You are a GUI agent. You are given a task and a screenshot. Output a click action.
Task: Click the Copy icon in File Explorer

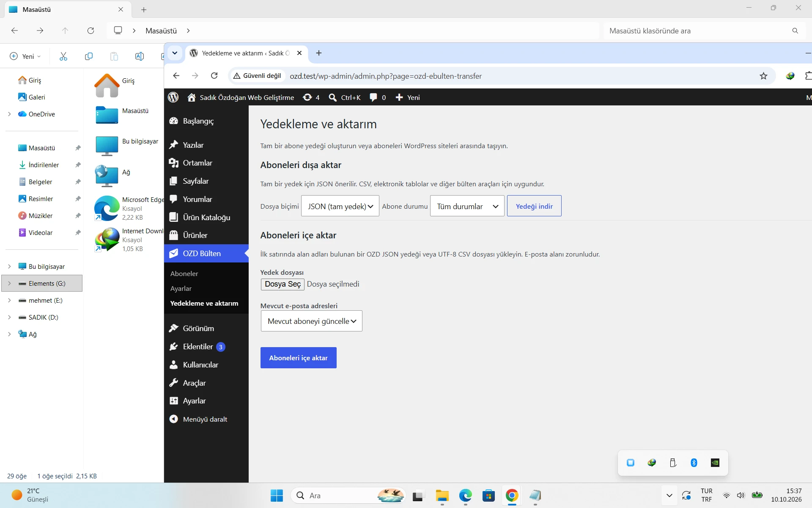tap(89, 56)
